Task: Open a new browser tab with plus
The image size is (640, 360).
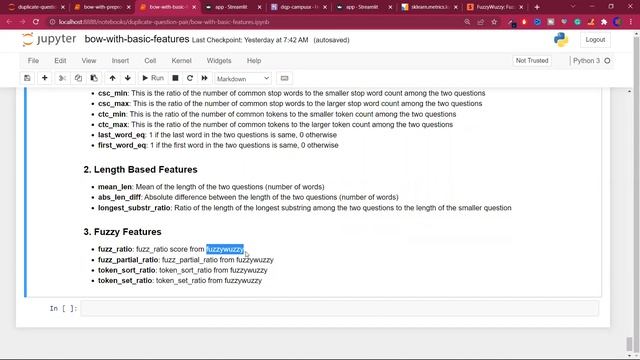Action: click(x=537, y=7)
